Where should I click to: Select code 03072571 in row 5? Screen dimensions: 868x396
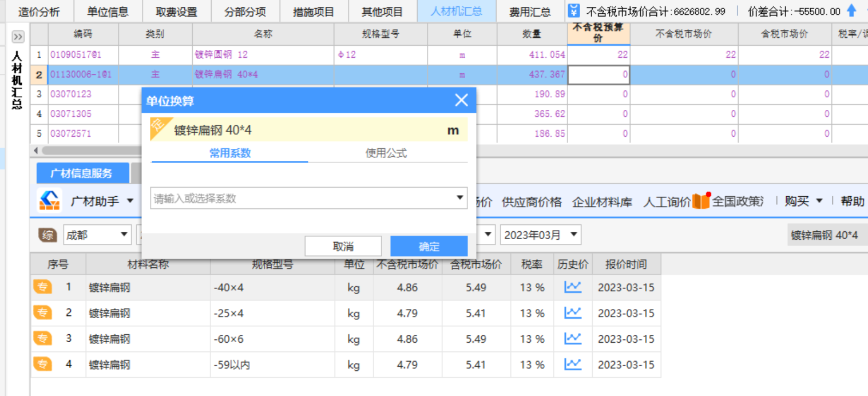point(71,133)
